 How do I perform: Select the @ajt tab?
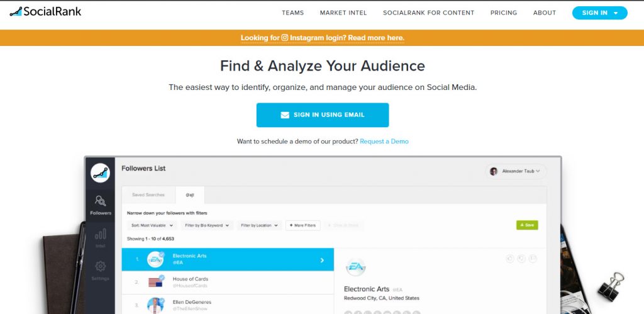pos(190,195)
